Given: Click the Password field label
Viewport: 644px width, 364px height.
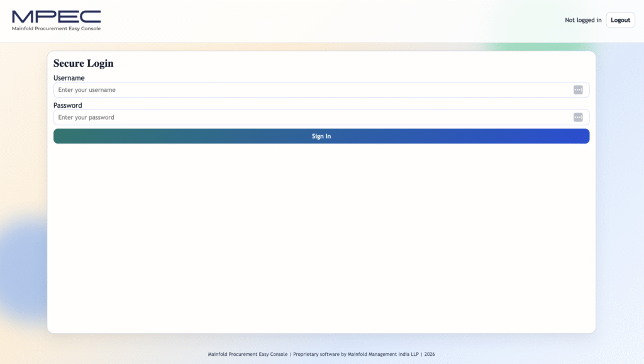Looking at the screenshot, I should click(67, 105).
